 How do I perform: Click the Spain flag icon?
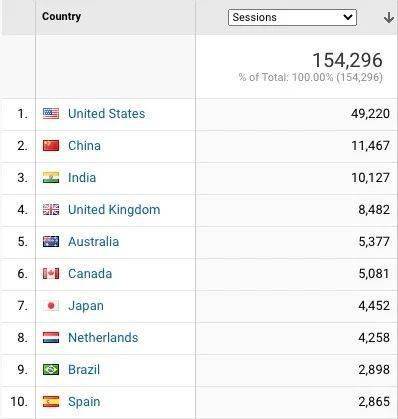click(x=51, y=402)
